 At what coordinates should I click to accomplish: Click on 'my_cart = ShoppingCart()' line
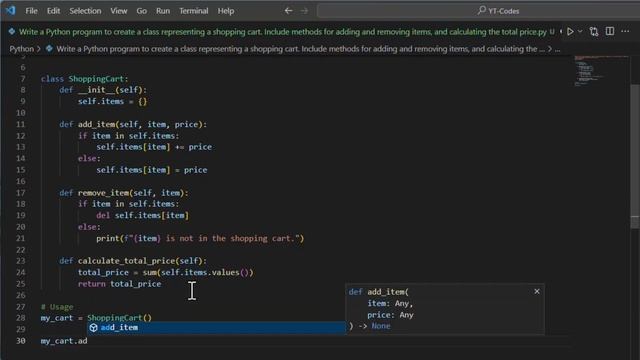[96, 318]
